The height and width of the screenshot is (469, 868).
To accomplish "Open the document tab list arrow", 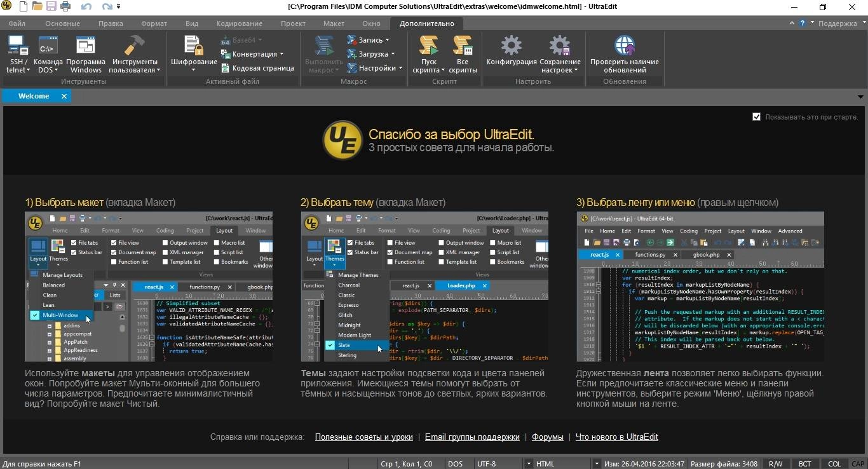I will (x=860, y=97).
